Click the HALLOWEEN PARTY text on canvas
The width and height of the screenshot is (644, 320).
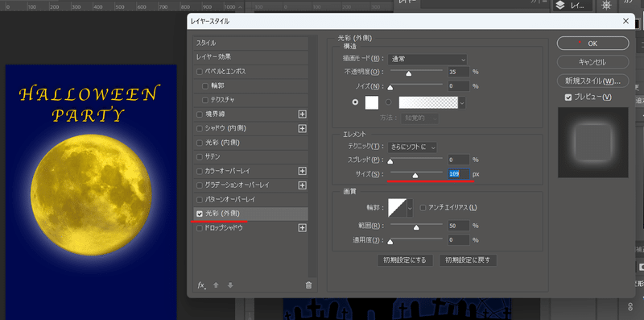(x=89, y=104)
